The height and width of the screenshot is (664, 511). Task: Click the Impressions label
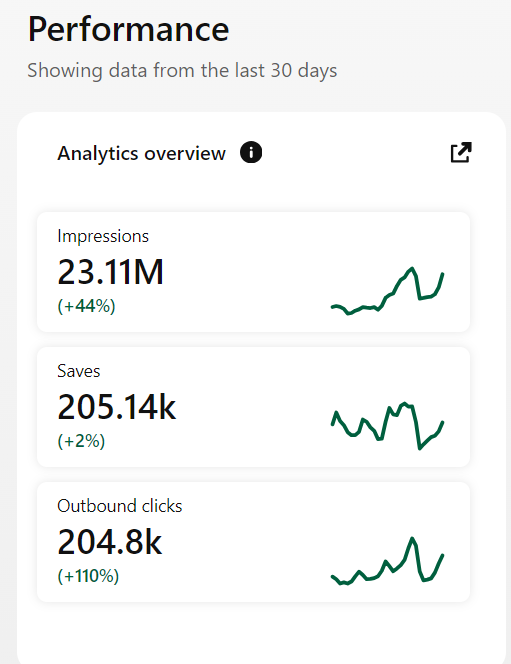coord(103,236)
